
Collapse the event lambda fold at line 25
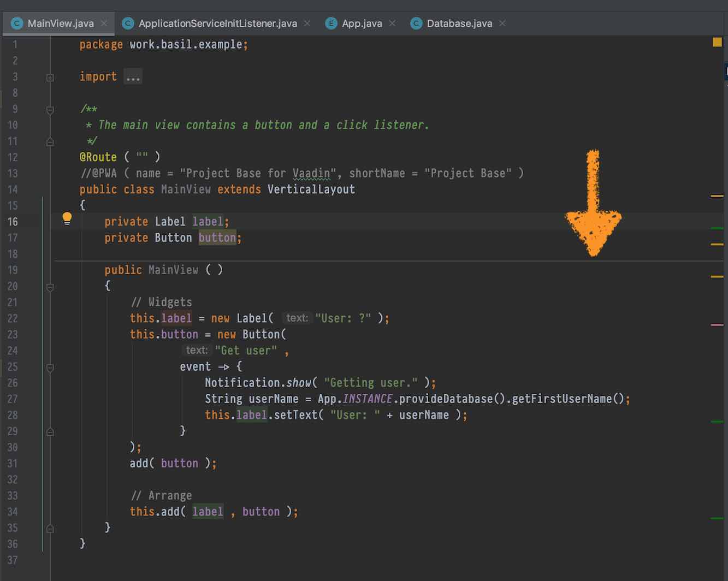[x=50, y=366]
